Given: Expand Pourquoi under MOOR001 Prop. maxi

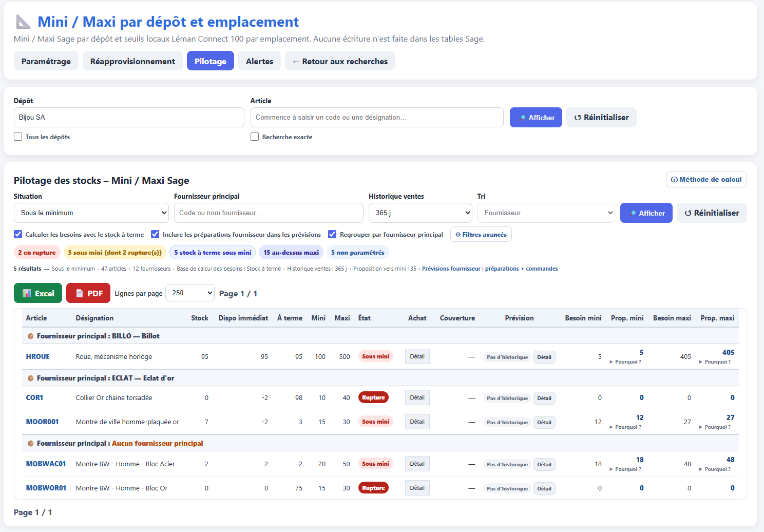Looking at the screenshot, I should tap(716, 427).
